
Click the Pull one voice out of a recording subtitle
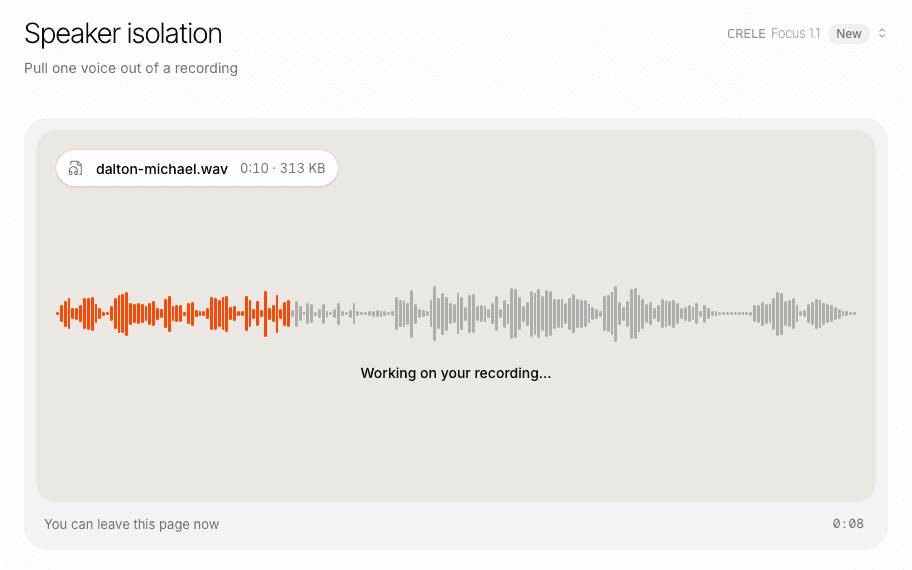131,68
